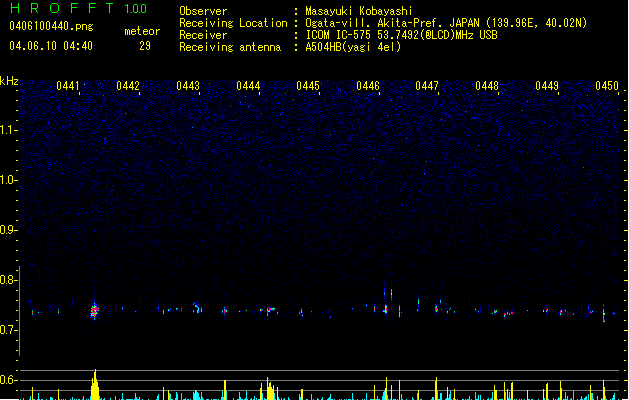Image resolution: width=629 pixels, height=400 pixels.
Task: Click the HROFFT 1.0.0 title text
Action: click(79, 8)
